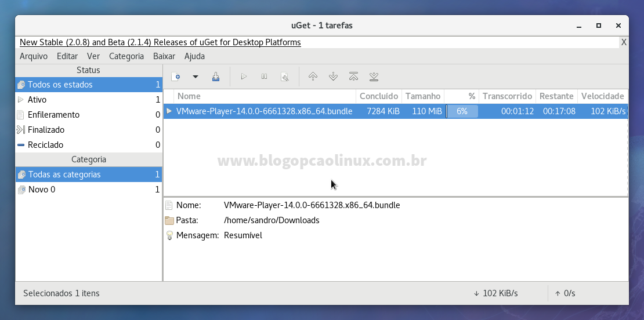Click Selecionados 1 itens status text

click(x=61, y=293)
